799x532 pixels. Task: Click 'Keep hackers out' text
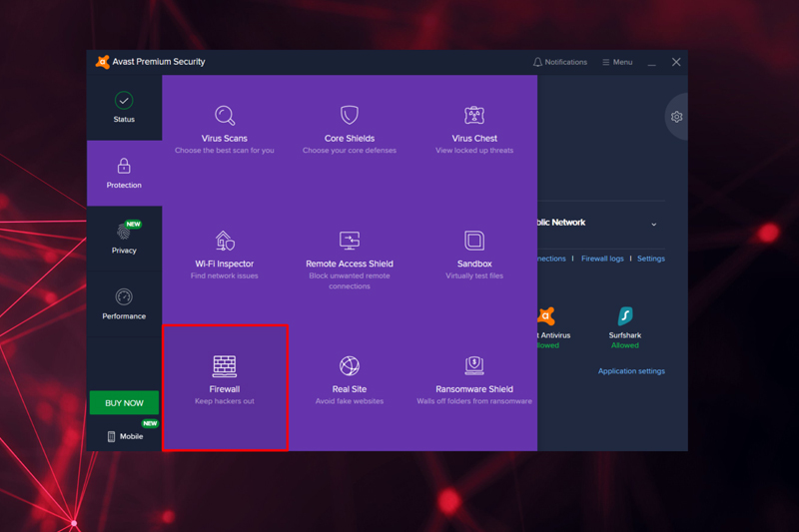click(x=225, y=401)
